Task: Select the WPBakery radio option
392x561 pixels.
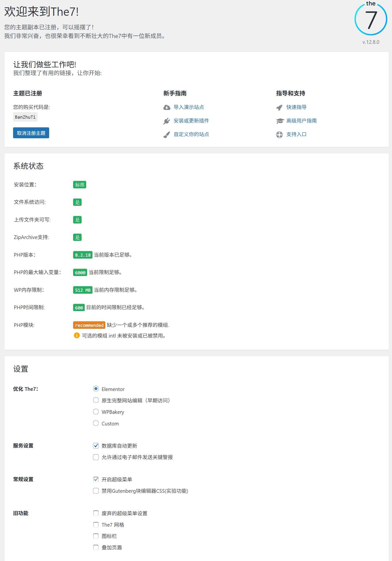Action: click(96, 411)
